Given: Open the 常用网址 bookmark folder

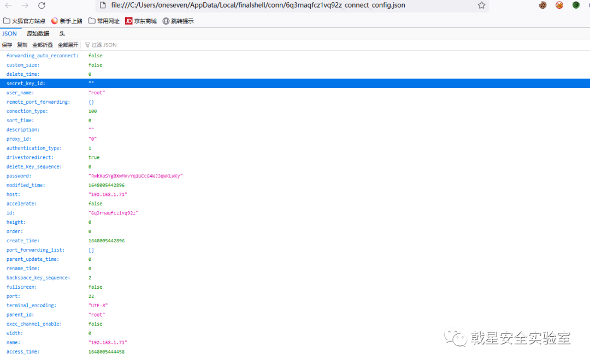Looking at the screenshot, I should (104, 21).
